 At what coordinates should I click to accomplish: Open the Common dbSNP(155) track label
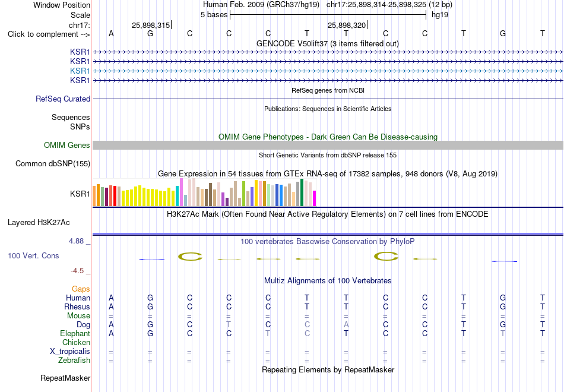[x=53, y=163]
